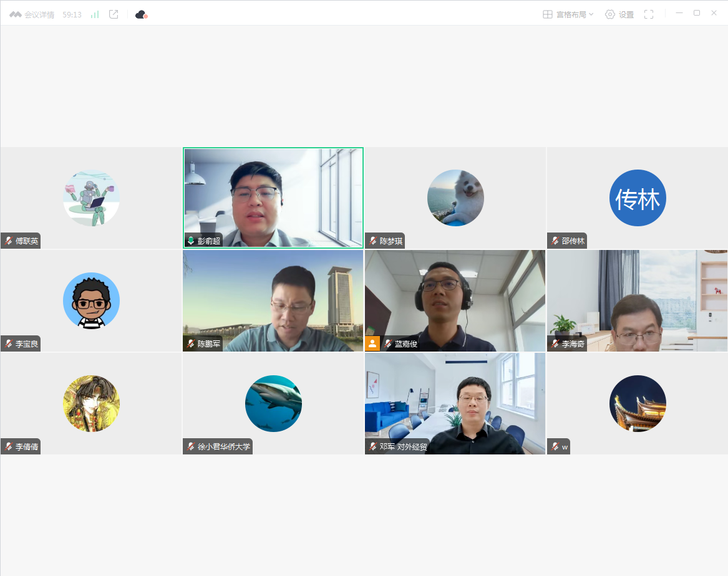
Task: Select the 李宝良 name label
Action: [27, 344]
